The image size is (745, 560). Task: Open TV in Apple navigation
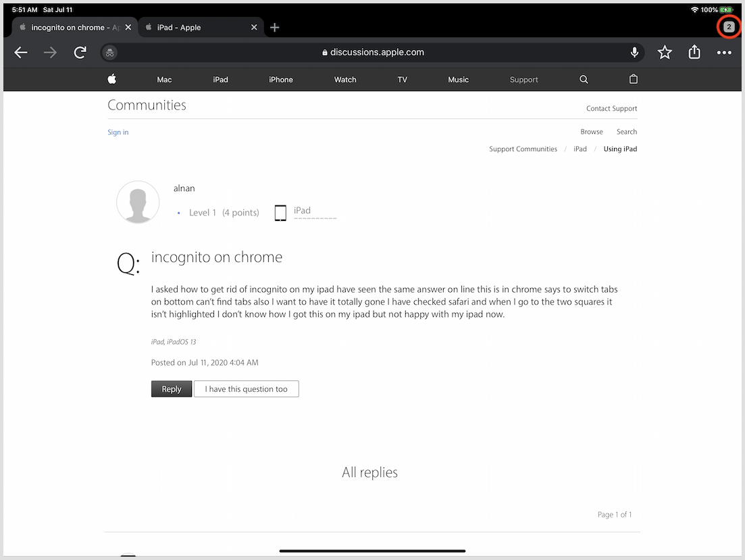point(403,80)
